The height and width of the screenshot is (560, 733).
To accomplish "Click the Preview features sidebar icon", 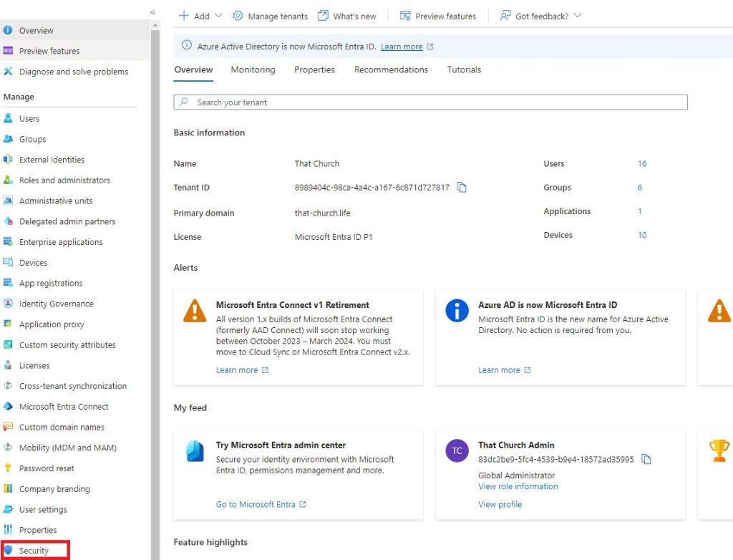I will (8, 51).
